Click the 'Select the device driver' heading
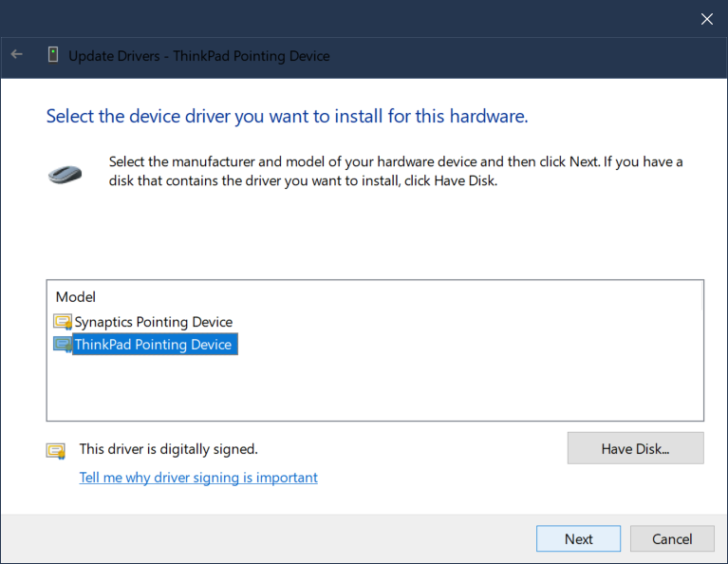 point(287,117)
